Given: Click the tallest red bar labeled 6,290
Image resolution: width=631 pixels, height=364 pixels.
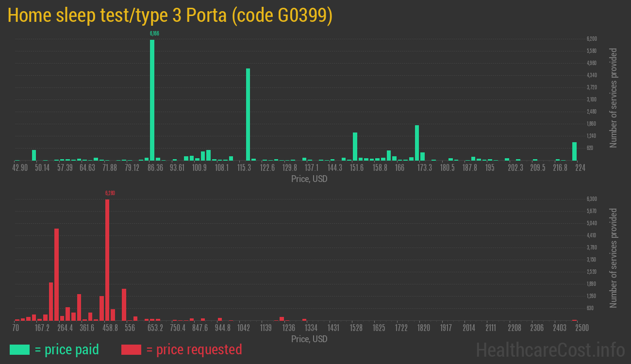Looking at the screenshot, I should click(107, 257).
